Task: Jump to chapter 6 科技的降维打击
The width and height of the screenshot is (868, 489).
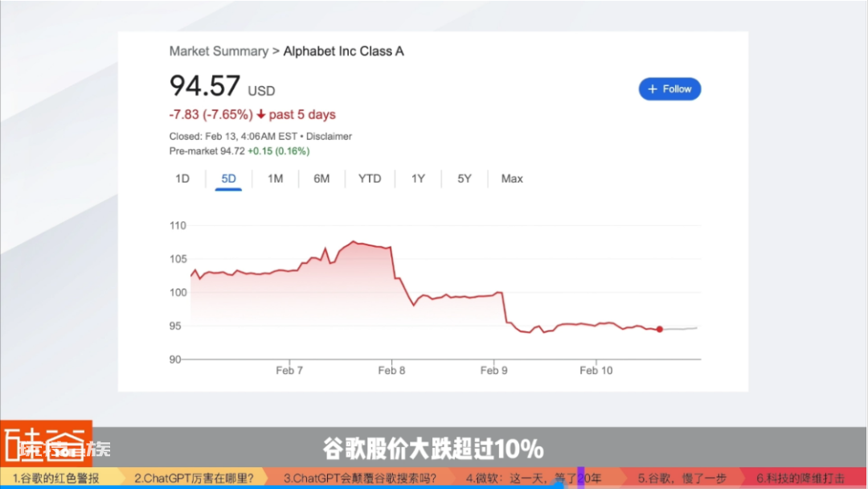Action: point(800,478)
